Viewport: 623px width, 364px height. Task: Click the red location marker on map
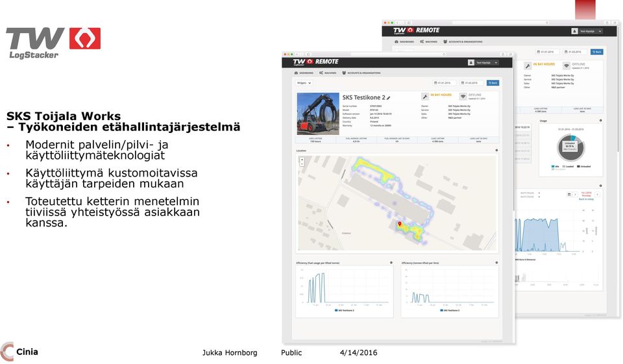(x=400, y=224)
